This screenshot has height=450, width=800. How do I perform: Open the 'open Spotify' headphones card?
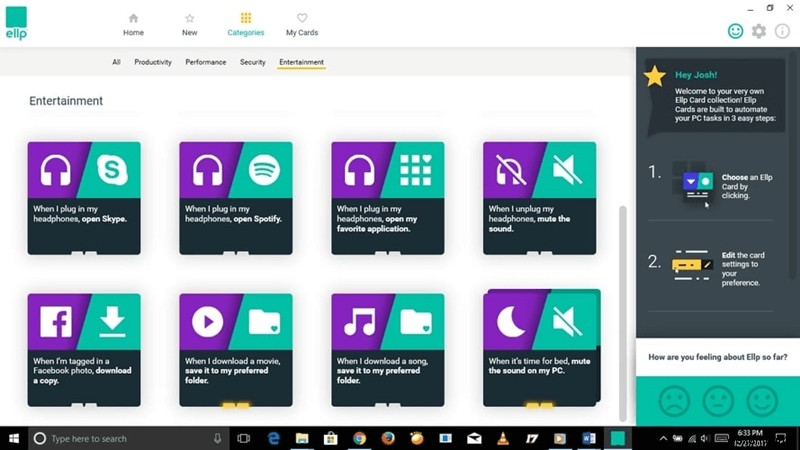click(236, 198)
